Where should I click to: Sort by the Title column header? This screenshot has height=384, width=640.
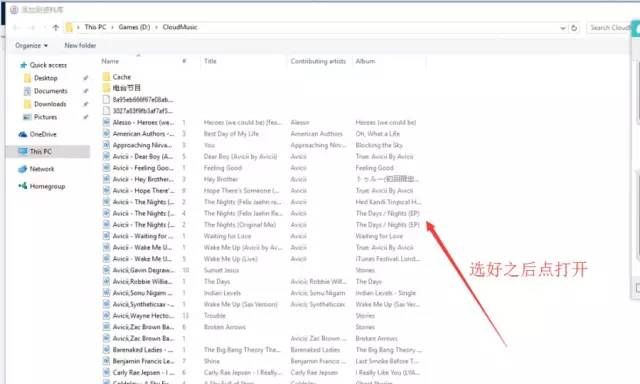click(x=210, y=61)
